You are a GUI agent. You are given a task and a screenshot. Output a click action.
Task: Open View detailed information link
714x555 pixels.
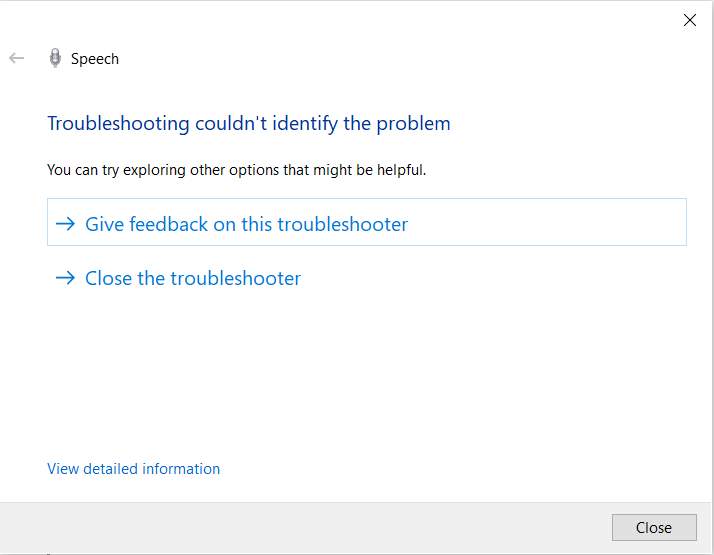[x=133, y=468]
